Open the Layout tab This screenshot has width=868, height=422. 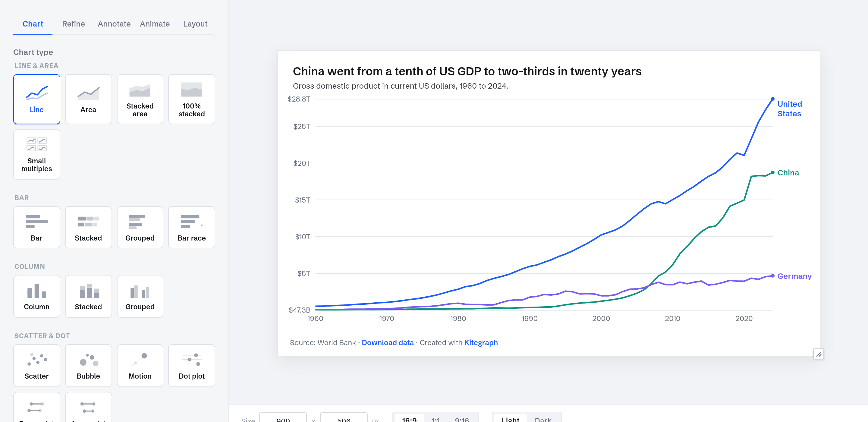(195, 24)
